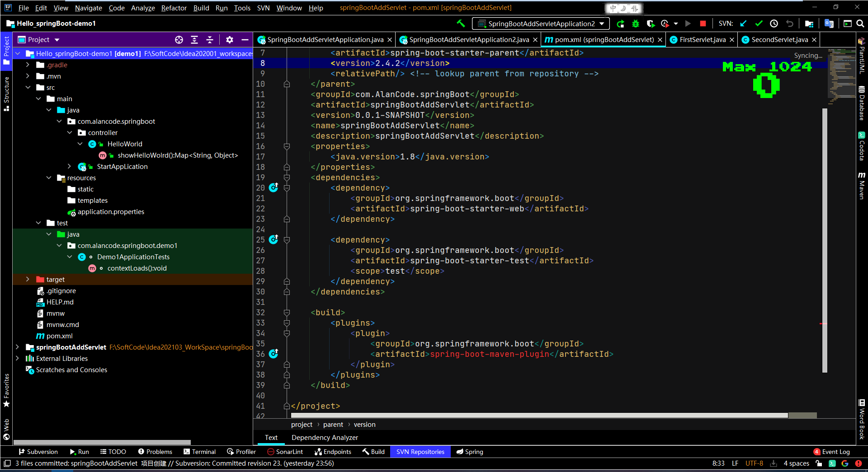Run with coverage shield icon
The image size is (868, 472).
point(651,23)
